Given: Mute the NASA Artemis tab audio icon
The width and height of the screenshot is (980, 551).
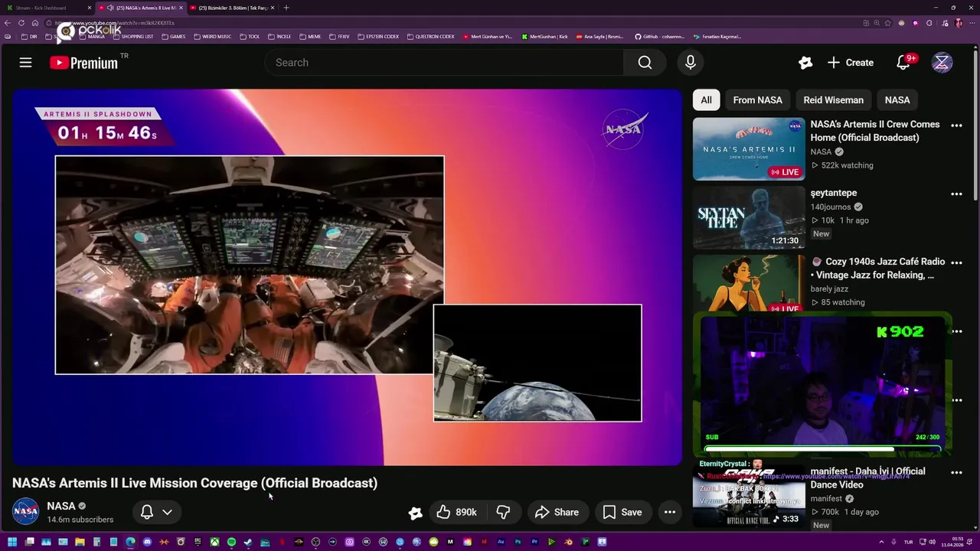Looking at the screenshot, I should [x=110, y=8].
